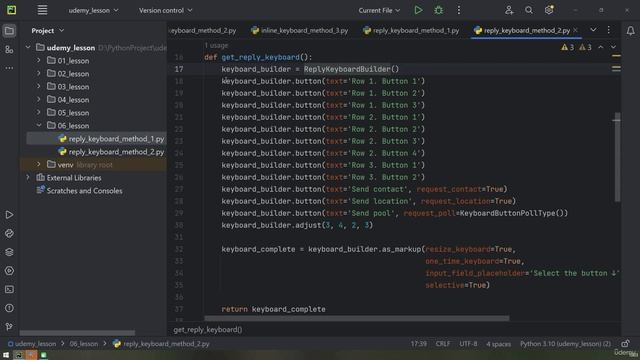Collapse the udemy_lesson root folder

click(28, 48)
